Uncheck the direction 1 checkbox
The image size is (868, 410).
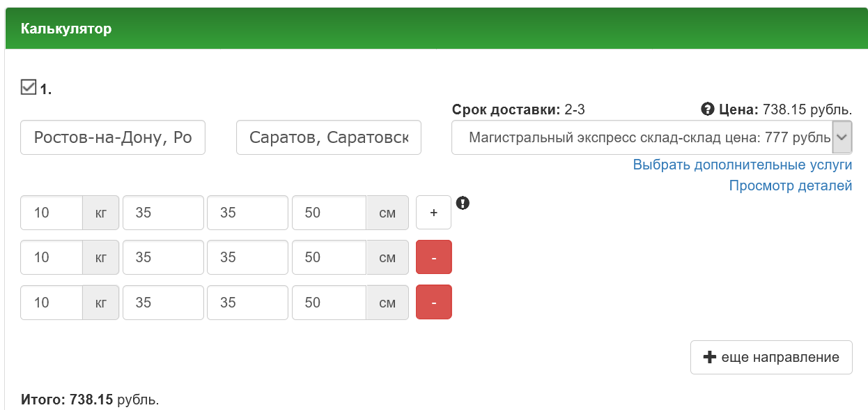pos(29,87)
